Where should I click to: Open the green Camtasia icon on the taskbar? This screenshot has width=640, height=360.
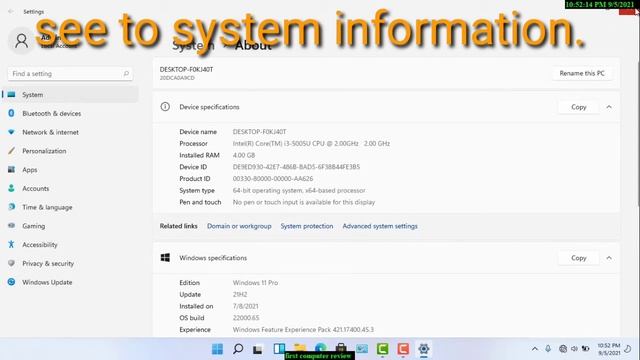click(x=382, y=349)
